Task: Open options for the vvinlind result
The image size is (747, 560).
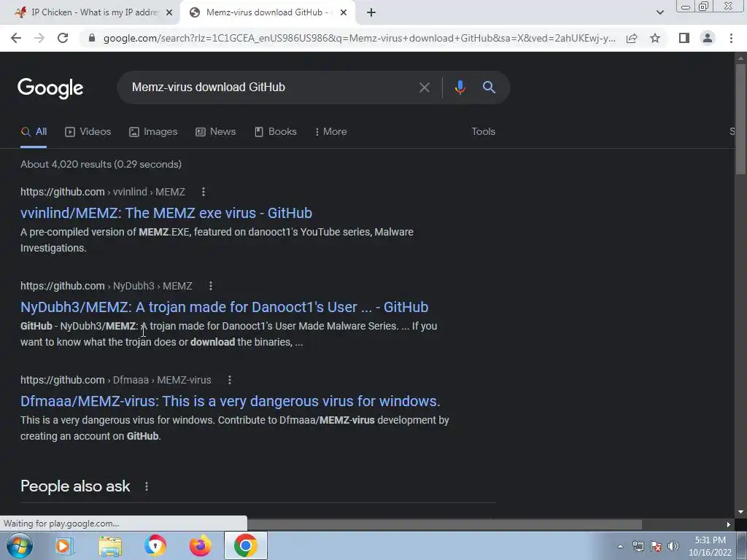Action: click(204, 192)
